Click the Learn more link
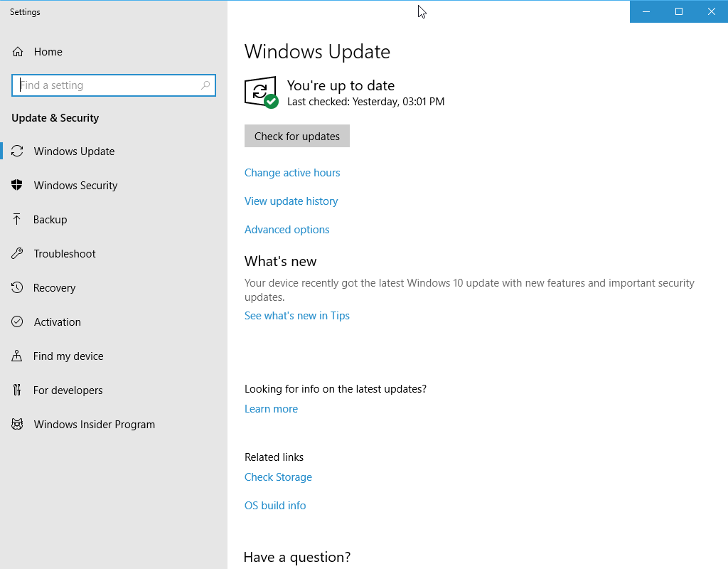This screenshot has width=728, height=569. click(x=271, y=409)
